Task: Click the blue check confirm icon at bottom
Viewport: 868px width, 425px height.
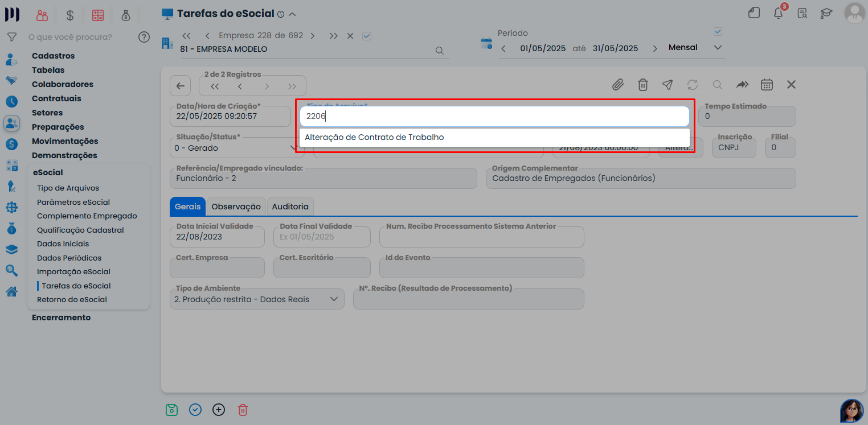Action: (x=195, y=410)
